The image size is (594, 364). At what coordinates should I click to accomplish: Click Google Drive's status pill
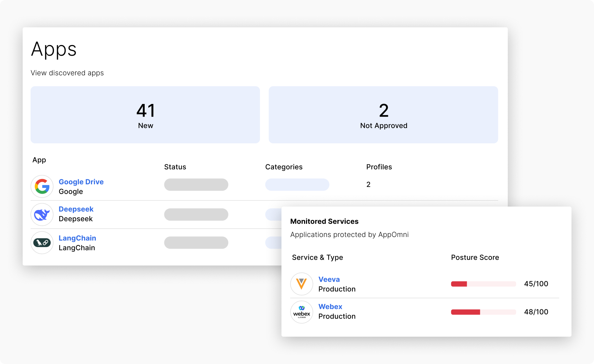[196, 185]
